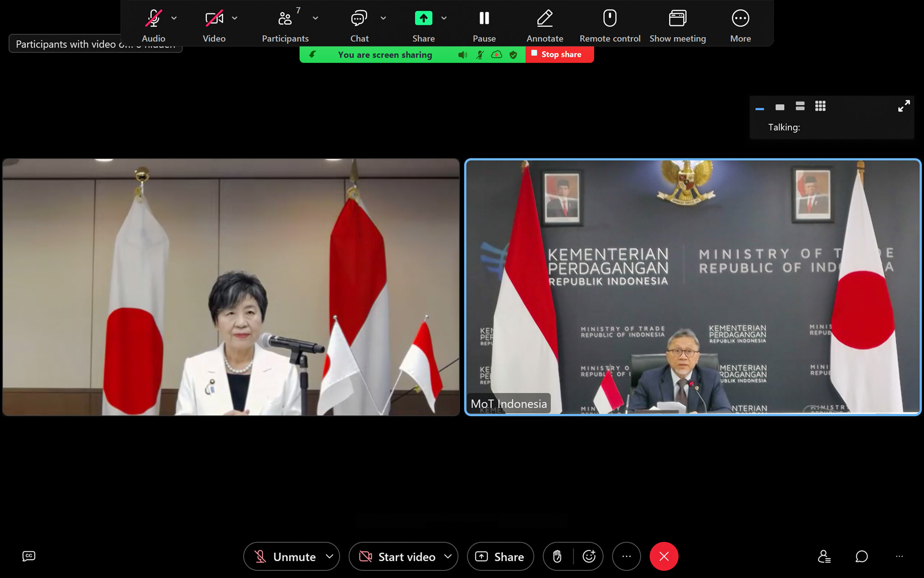Click the 'MoT Indonesia' name label
Image resolution: width=924 pixels, height=578 pixels.
508,404
